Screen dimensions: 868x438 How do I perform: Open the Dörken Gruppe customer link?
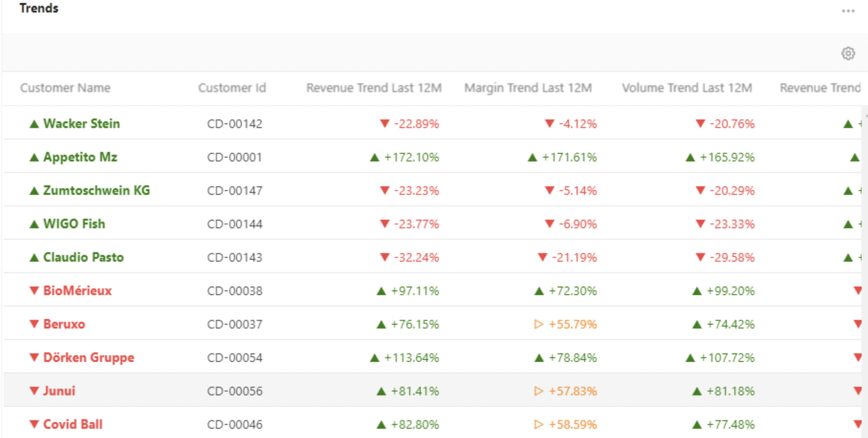point(89,358)
